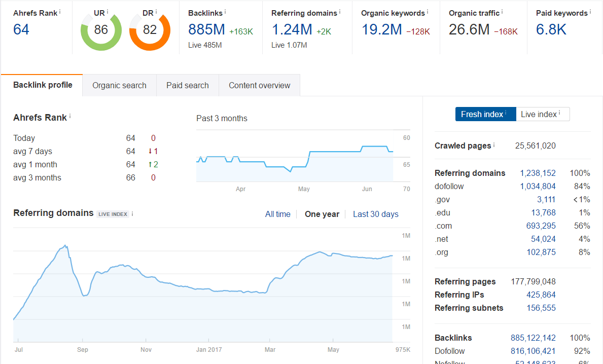Open .com domains count 693,295
The width and height of the screenshot is (603, 364).
pos(541,226)
